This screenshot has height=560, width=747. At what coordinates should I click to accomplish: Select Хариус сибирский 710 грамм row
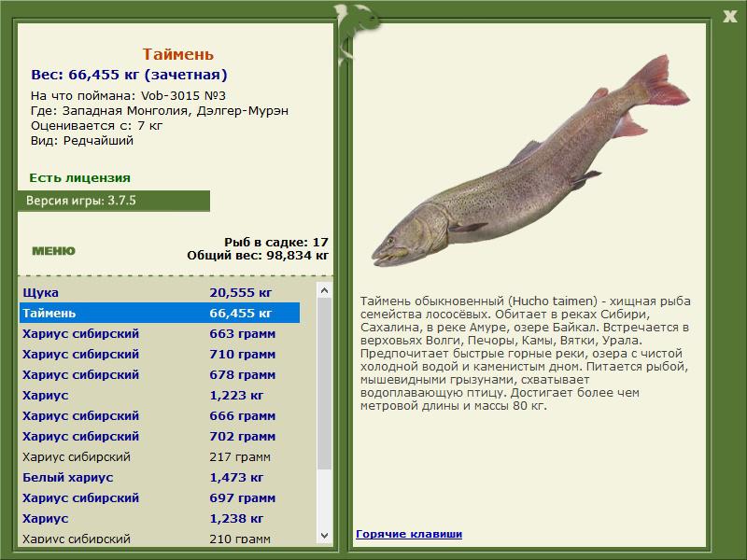[x=160, y=354]
